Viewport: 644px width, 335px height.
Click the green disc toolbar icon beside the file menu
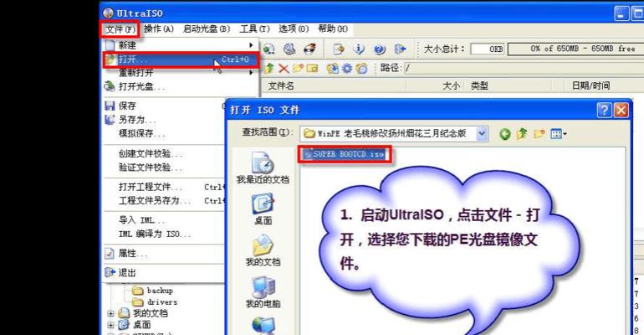268,49
